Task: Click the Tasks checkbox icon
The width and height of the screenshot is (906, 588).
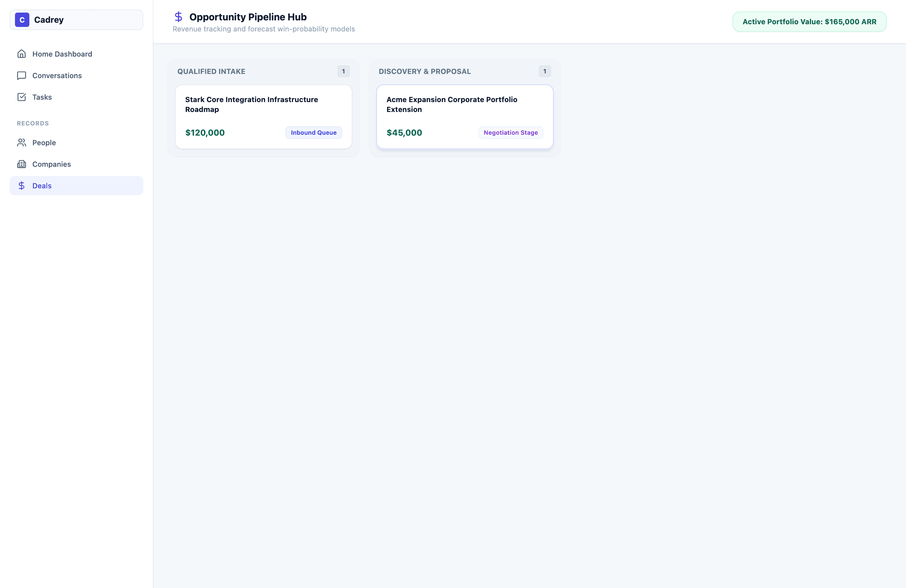Action: [x=22, y=97]
